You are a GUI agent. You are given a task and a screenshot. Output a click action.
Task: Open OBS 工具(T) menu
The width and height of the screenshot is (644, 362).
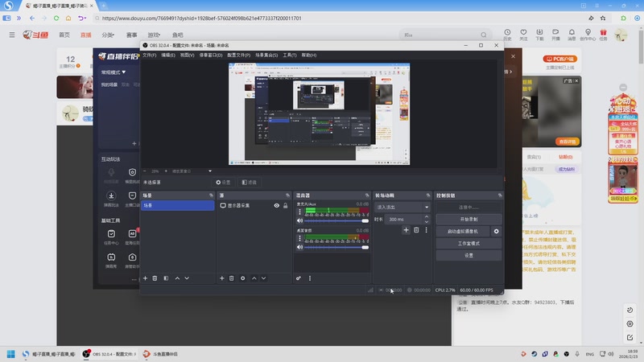click(x=290, y=55)
